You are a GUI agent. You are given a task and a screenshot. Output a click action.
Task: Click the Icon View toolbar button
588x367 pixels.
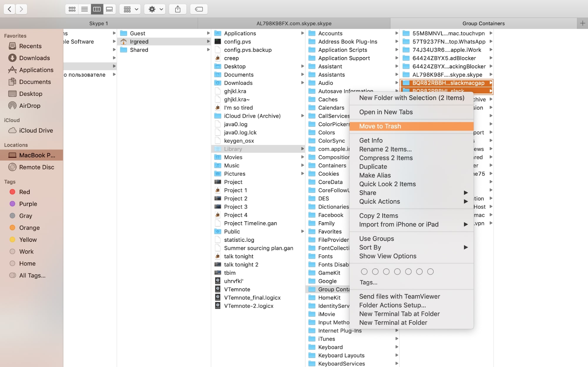click(x=72, y=9)
